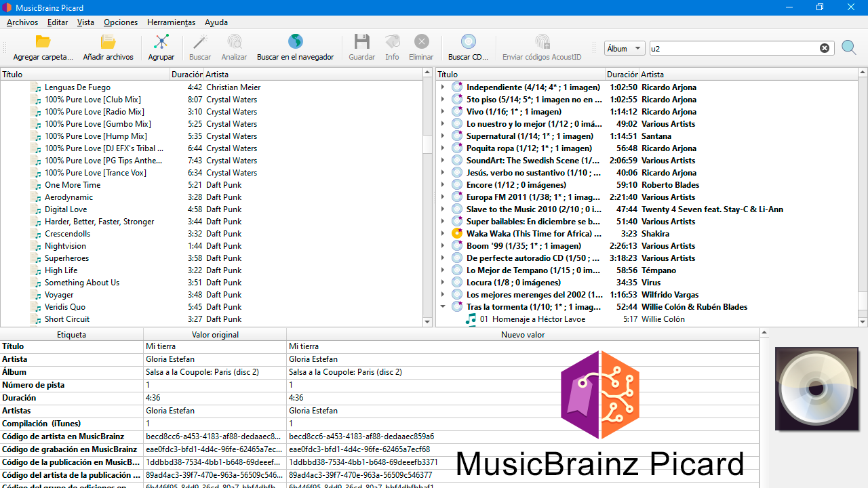
Task: Select track Something About Us
Action: click(x=82, y=283)
